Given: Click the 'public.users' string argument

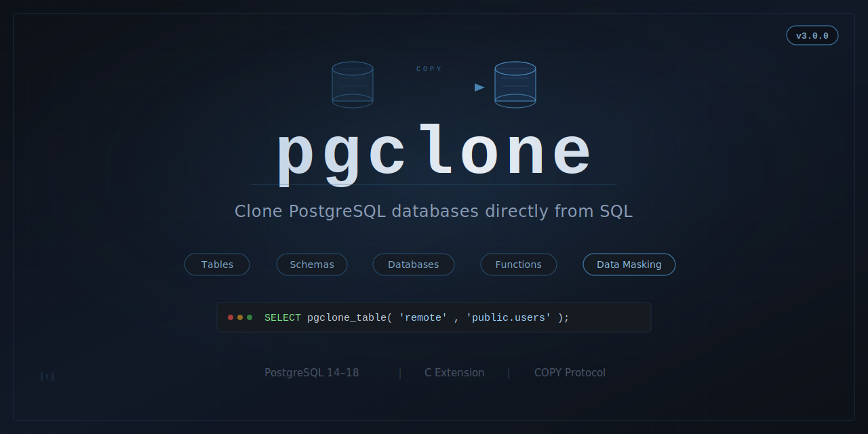Looking at the screenshot, I should point(509,317).
